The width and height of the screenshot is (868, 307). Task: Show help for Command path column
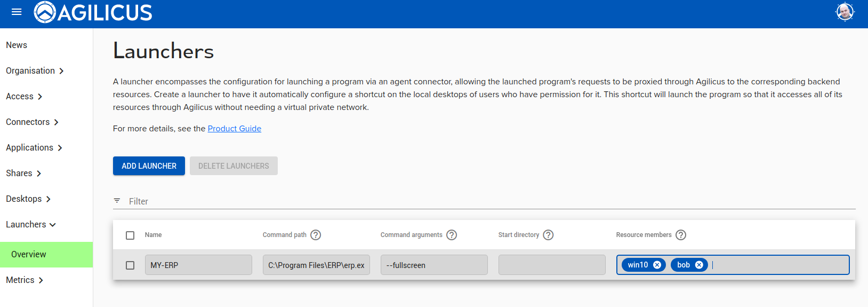tap(316, 235)
